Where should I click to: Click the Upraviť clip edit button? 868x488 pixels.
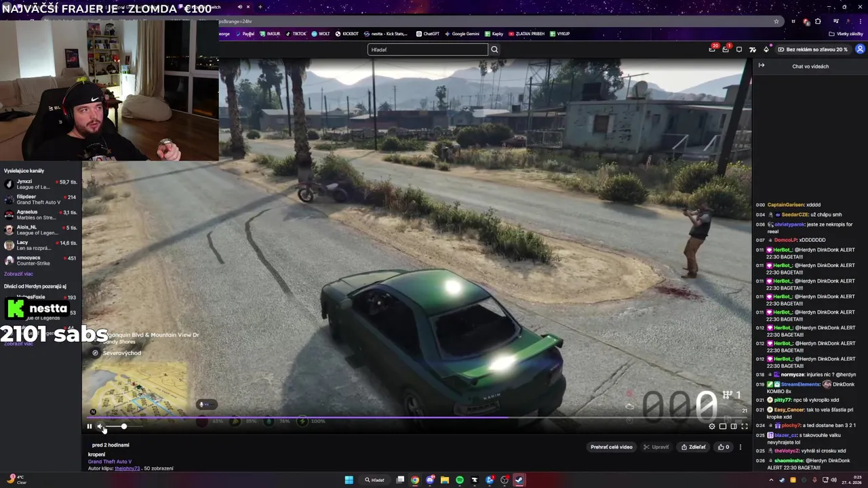[x=656, y=447]
